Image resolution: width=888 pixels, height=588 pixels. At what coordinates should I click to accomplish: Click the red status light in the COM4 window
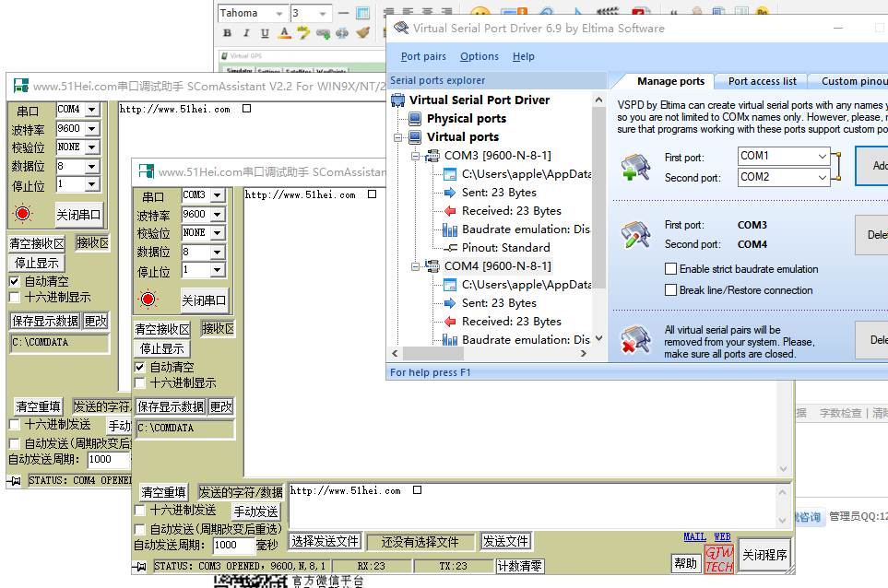[x=23, y=213]
